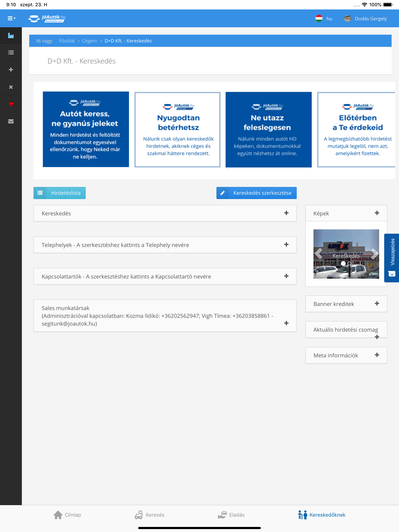399x532 pixels.
Task: Open the red shopping cart sidebar icon
Action: tap(11, 104)
